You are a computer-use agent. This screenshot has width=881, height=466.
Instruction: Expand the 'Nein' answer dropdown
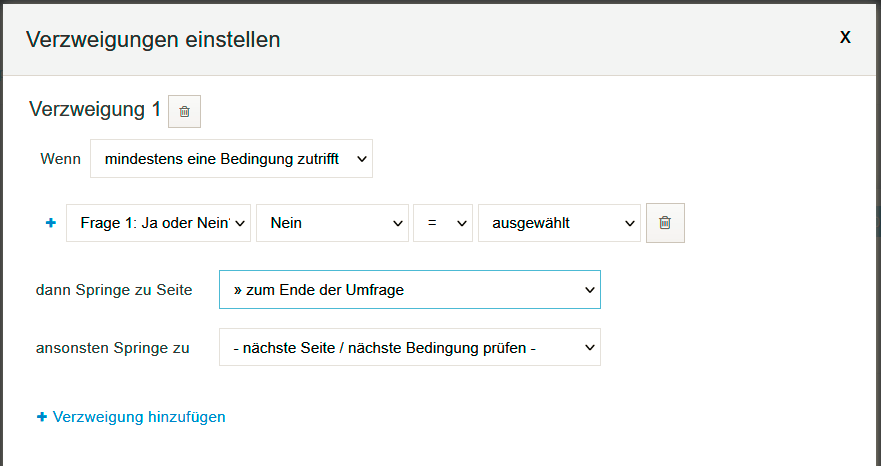(x=333, y=223)
